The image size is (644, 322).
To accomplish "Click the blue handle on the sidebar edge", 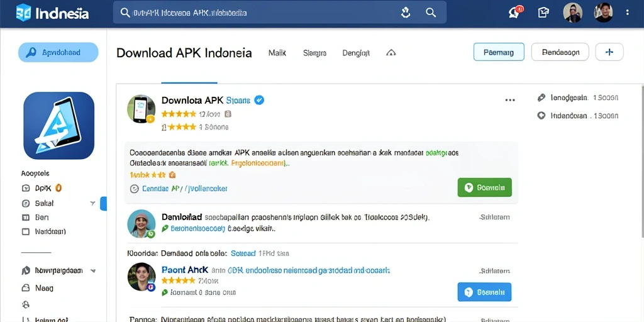I will (104, 204).
